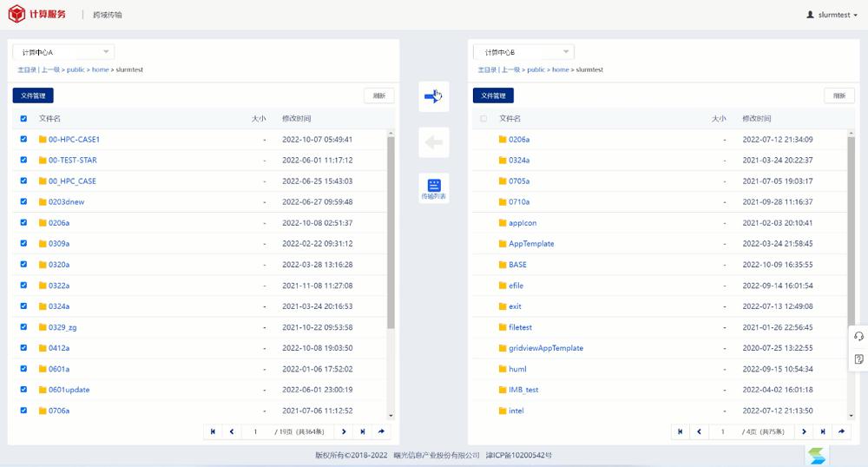868x467 pixels.
Task: Click File Management button in right panel
Action: [493, 95]
